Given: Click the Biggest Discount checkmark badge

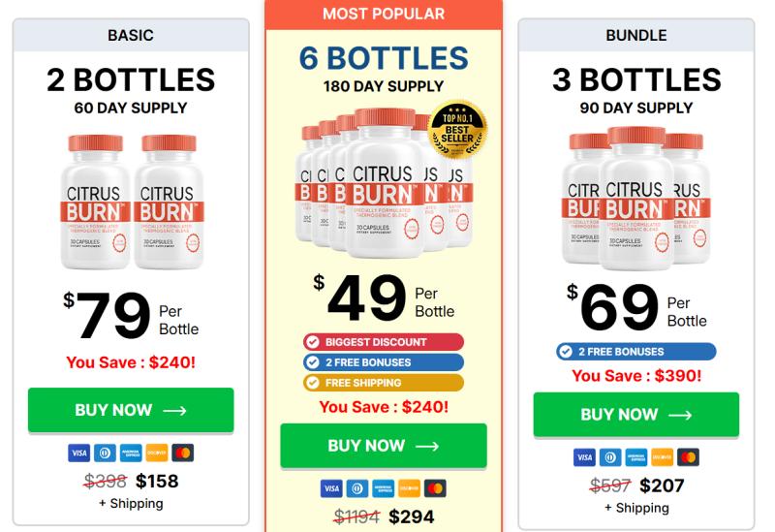Looking at the screenshot, I should point(383,342).
